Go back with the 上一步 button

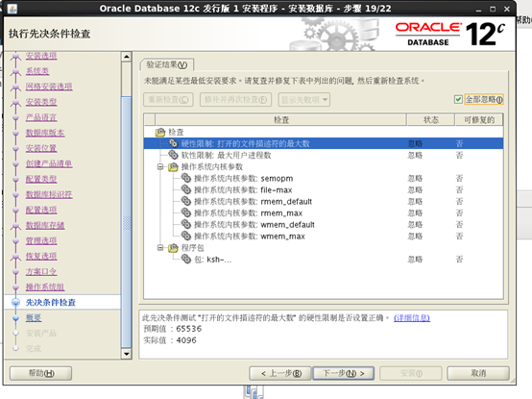[x=280, y=373]
